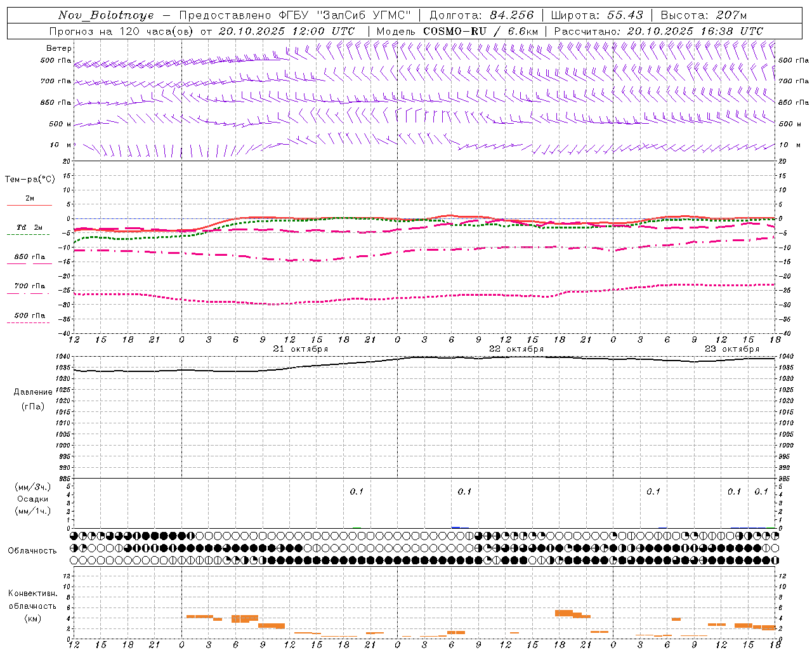
Task: Click the Осадки precipitation label
Action: point(33,499)
